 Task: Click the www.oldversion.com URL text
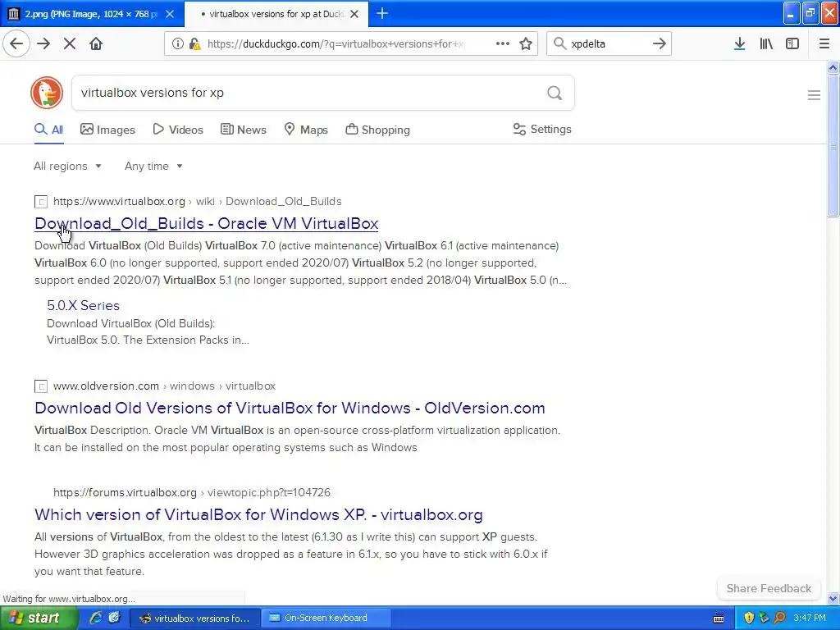(106, 386)
